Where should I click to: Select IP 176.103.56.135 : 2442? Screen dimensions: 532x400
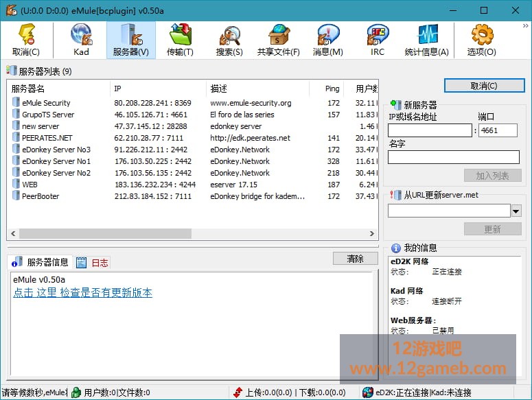point(153,173)
